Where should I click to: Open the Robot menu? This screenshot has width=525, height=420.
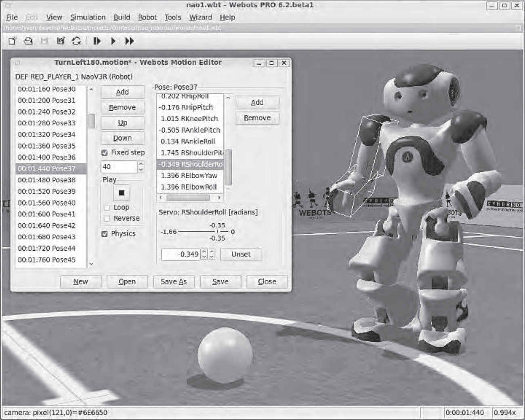[x=147, y=17]
